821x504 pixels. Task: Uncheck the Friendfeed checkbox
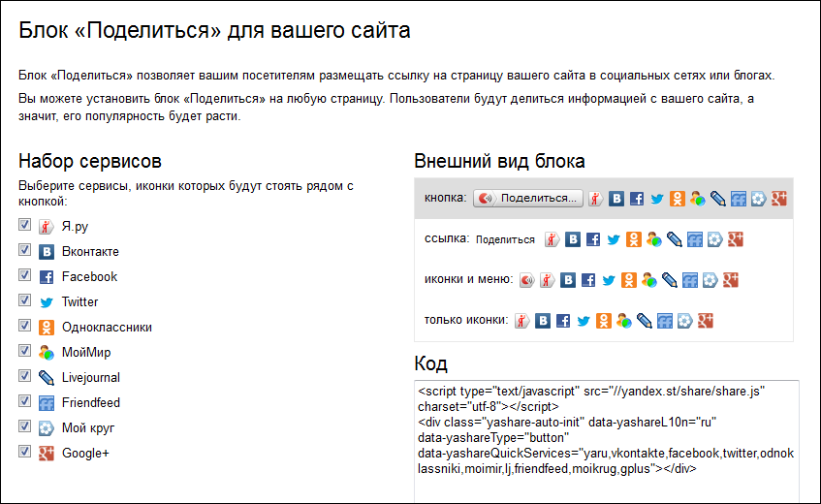coord(24,401)
